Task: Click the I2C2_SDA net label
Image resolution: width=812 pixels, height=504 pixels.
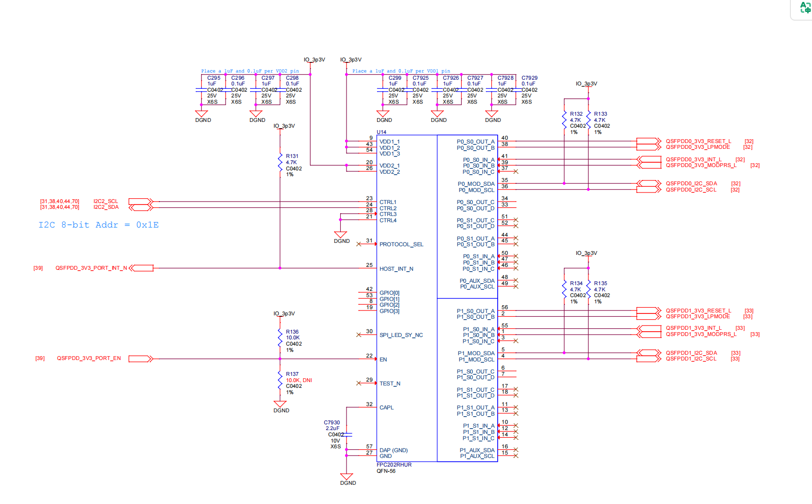Action: 106,207
